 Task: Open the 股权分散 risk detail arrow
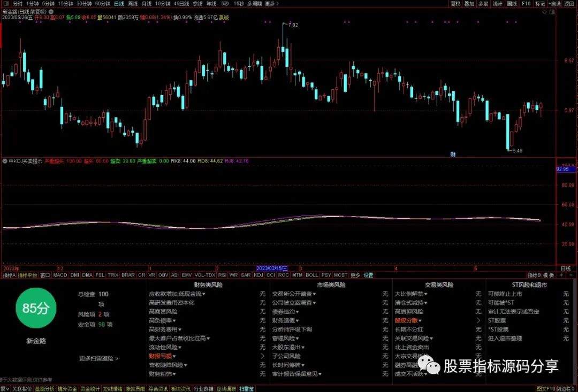pos(478,320)
